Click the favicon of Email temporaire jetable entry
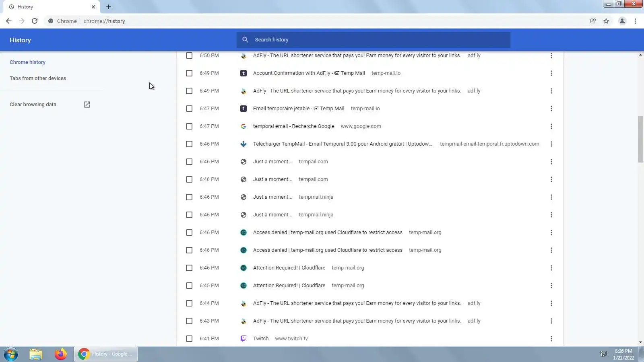The width and height of the screenshot is (644, 362). tap(244, 109)
